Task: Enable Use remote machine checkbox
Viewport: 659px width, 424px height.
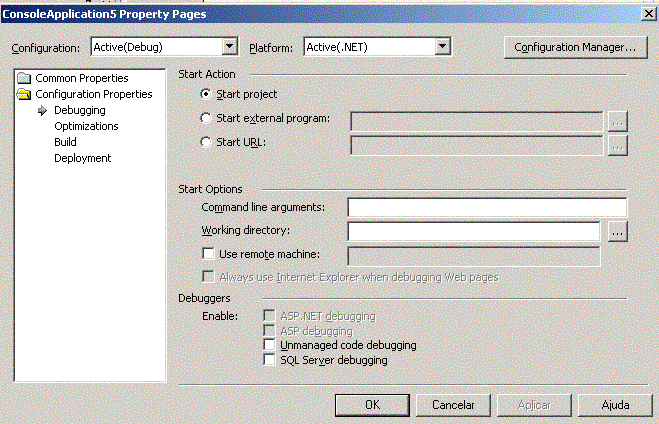Action: [208, 253]
